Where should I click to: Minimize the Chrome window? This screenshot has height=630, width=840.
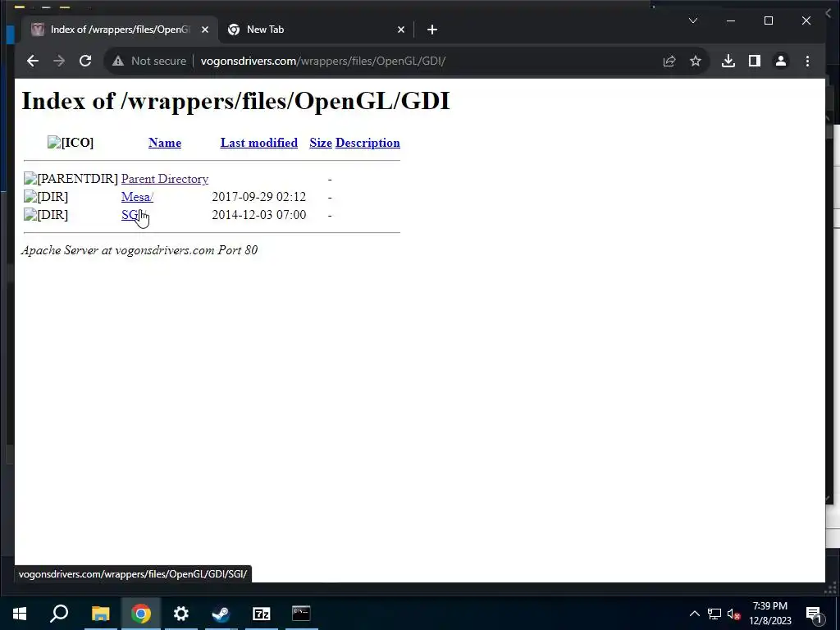click(731, 21)
